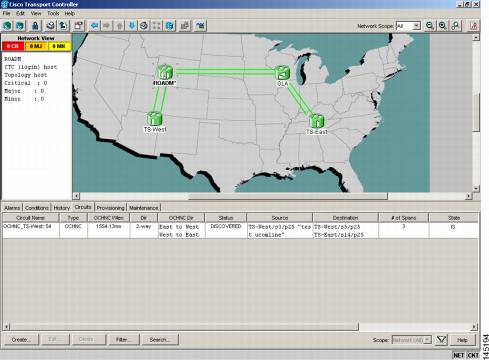Select the ROADM node on the map

pyautogui.click(x=165, y=72)
